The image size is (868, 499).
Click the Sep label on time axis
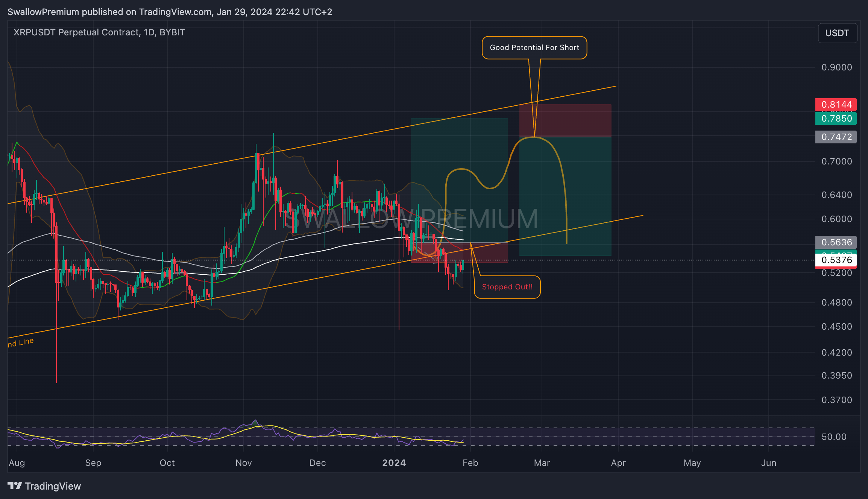[93, 463]
